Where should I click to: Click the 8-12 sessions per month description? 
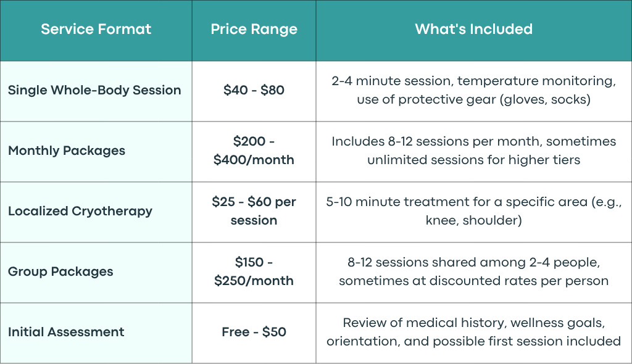pos(473,151)
